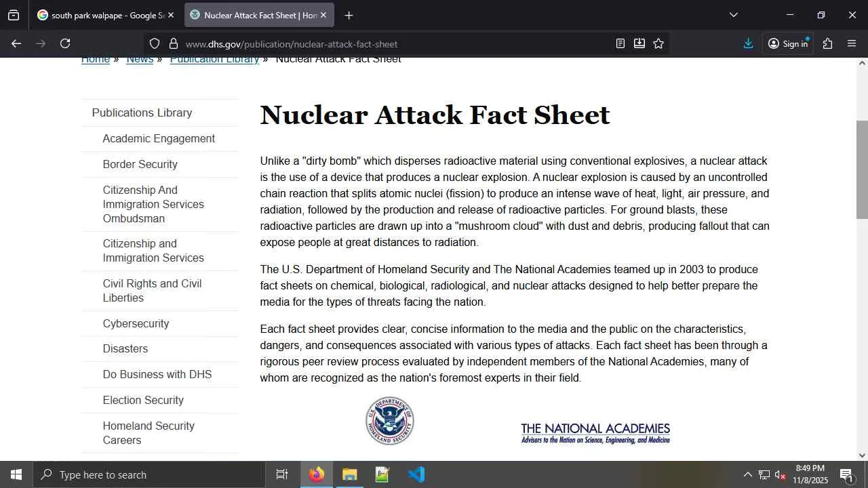Sign in to Firefox account
The image size is (868, 488).
pos(788,43)
